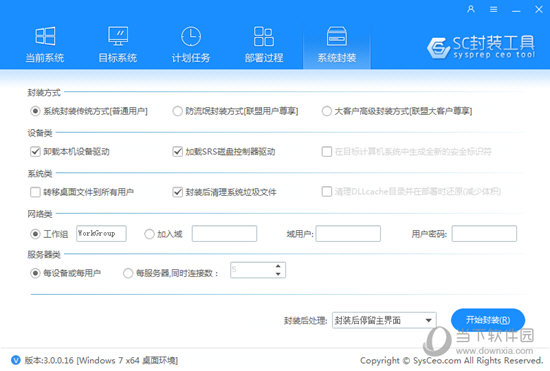Click the SC封装工具 logo
The width and height of the screenshot is (550, 371).
(x=481, y=47)
